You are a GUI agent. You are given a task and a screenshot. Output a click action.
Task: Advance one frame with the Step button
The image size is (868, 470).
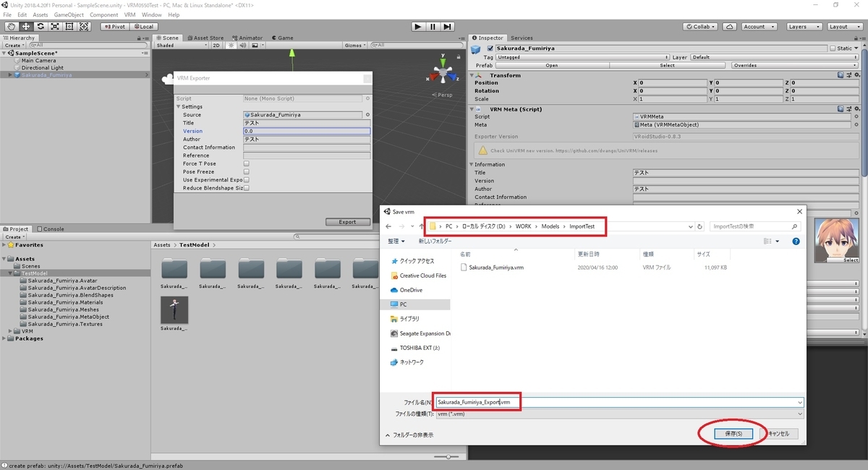[448, 27]
